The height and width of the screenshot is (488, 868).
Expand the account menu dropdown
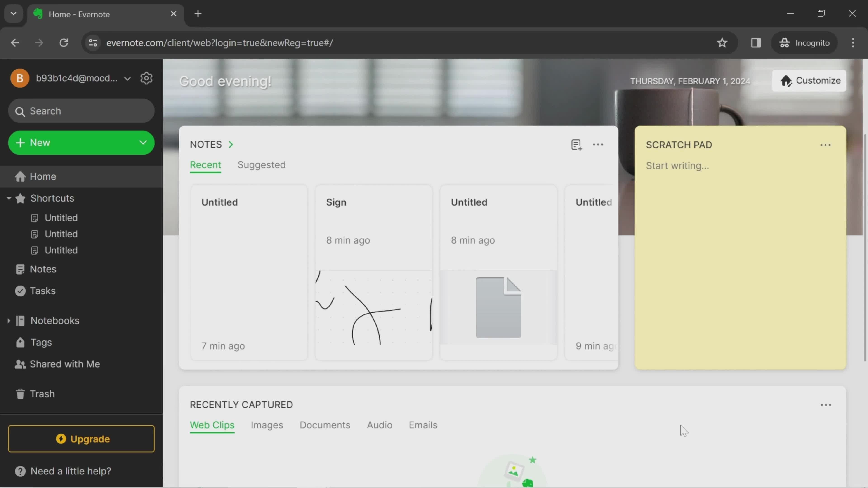coord(127,78)
